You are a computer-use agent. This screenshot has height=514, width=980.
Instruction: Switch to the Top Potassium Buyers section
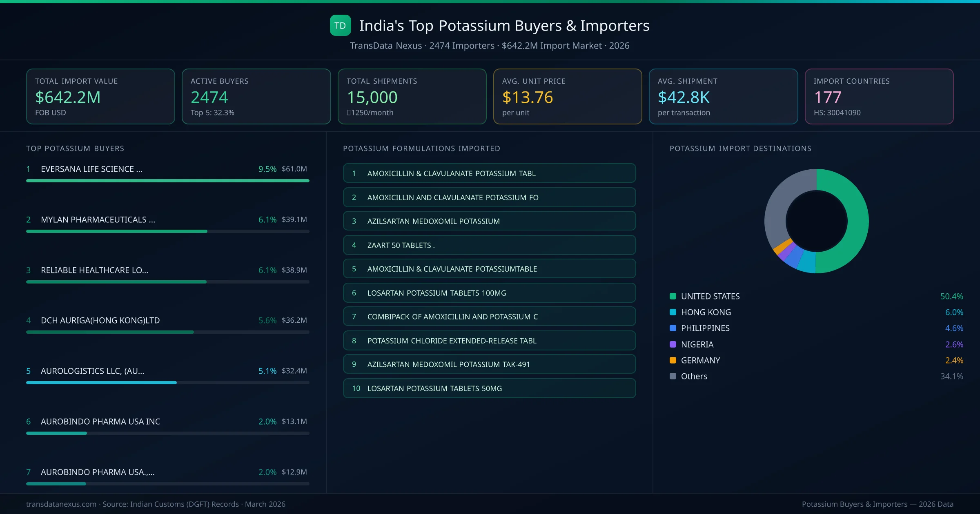point(75,148)
